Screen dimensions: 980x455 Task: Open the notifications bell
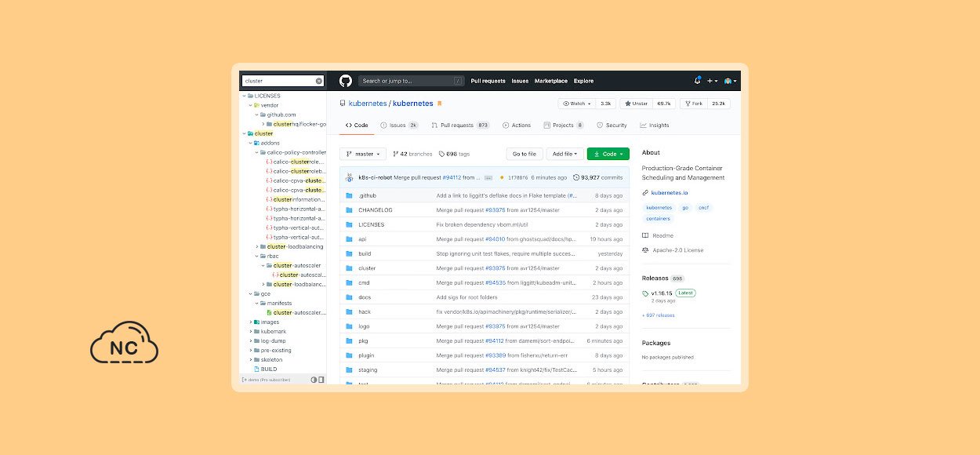[698, 81]
